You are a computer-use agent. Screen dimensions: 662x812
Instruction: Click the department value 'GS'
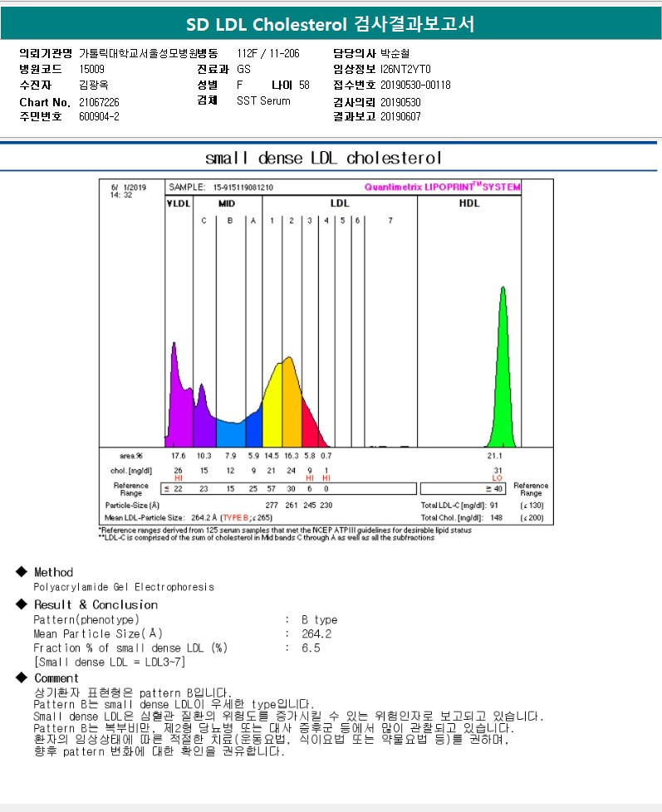click(x=243, y=69)
